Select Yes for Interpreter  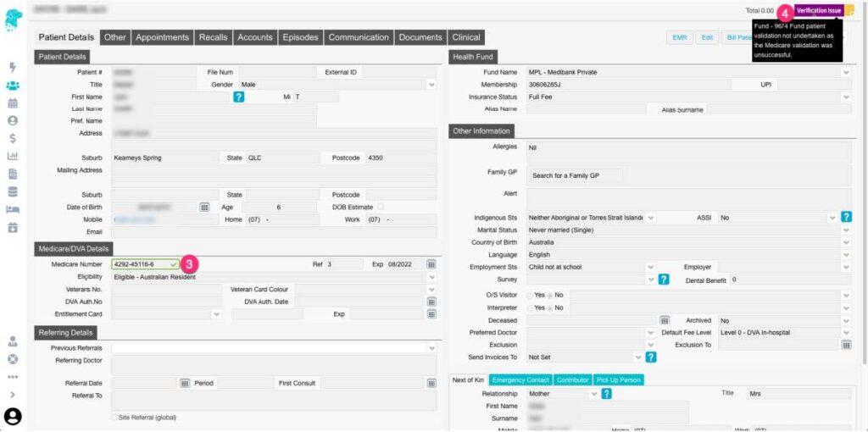point(530,307)
